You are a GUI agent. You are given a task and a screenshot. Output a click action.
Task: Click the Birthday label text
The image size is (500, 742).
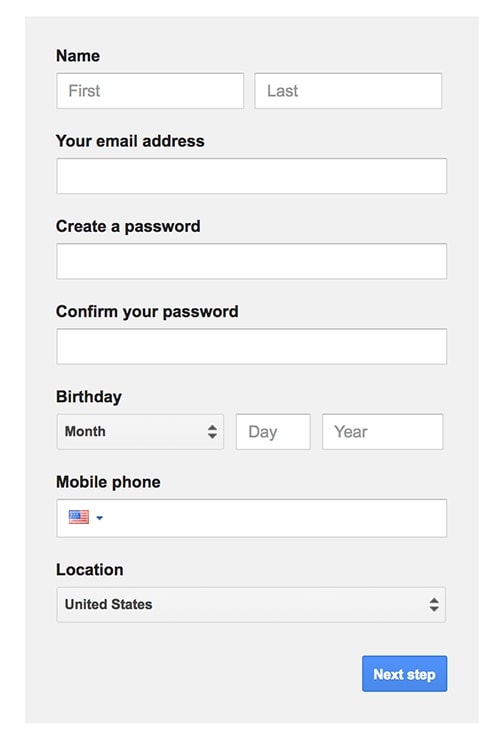click(89, 397)
